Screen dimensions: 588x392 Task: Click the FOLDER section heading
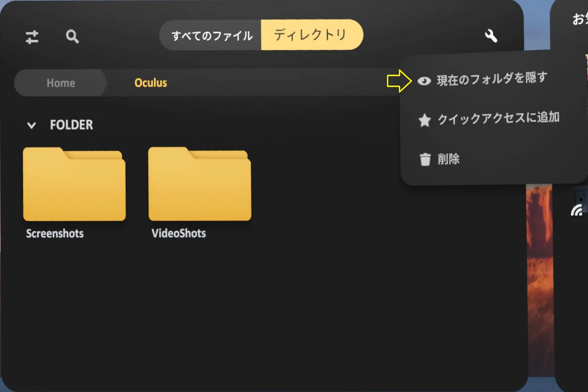pos(72,125)
